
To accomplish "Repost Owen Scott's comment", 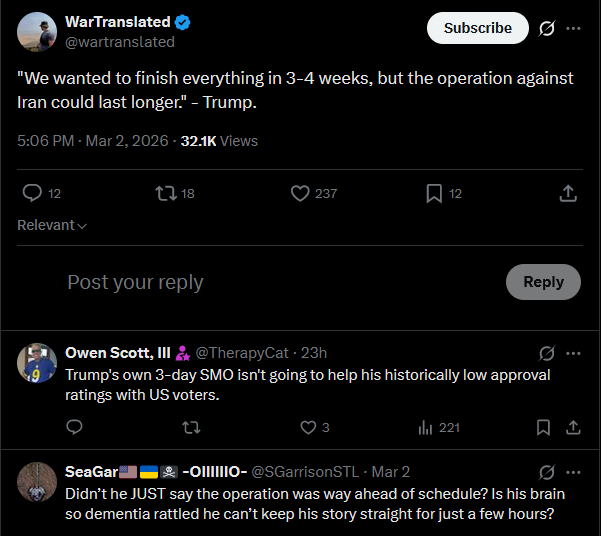I will pyautogui.click(x=191, y=427).
